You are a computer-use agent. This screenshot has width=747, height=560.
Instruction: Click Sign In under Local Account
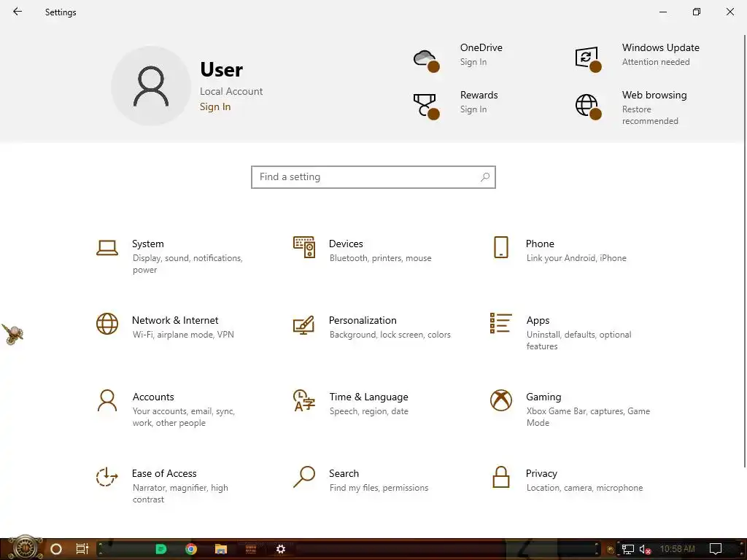tap(215, 106)
